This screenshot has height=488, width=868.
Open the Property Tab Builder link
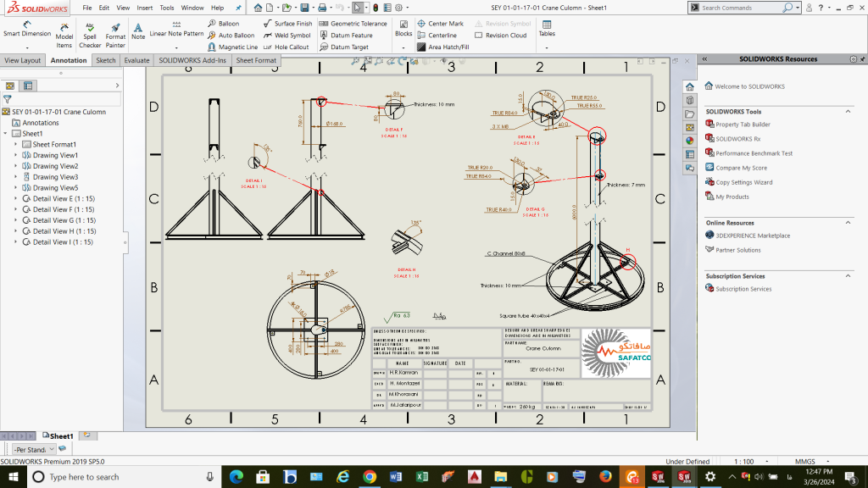tap(743, 125)
